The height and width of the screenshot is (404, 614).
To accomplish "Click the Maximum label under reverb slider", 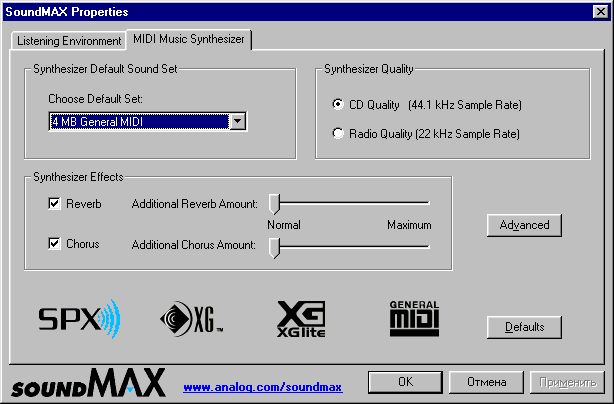I will 409,225.
